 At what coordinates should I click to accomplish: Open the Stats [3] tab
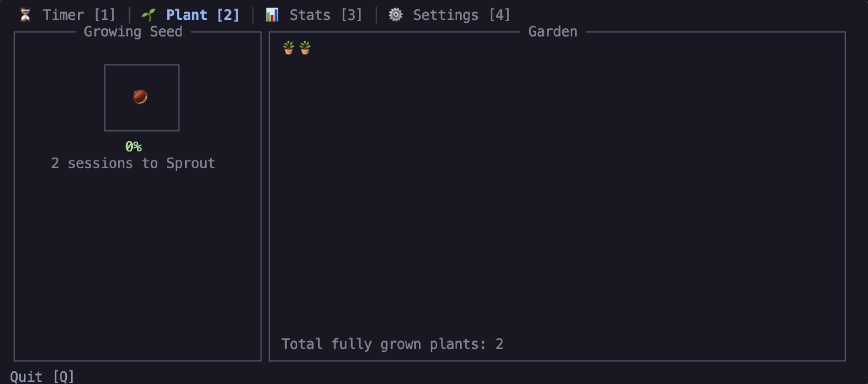326,15
